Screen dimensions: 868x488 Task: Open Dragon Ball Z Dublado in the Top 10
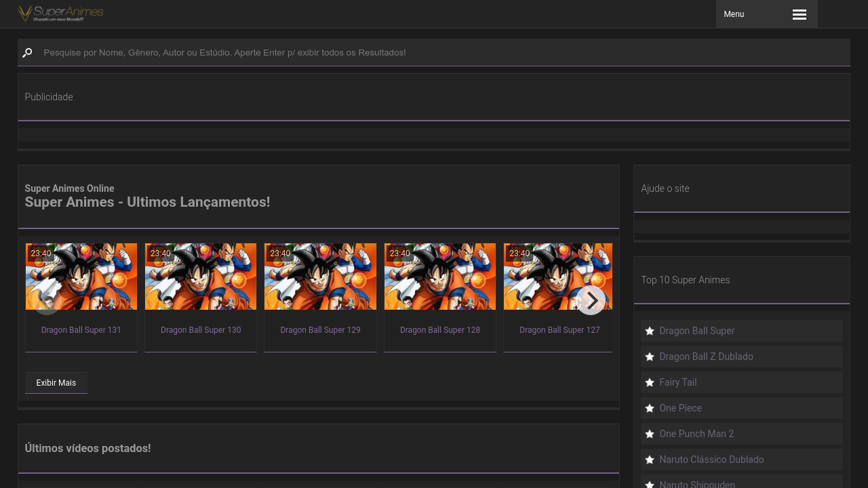click(742, 357)
